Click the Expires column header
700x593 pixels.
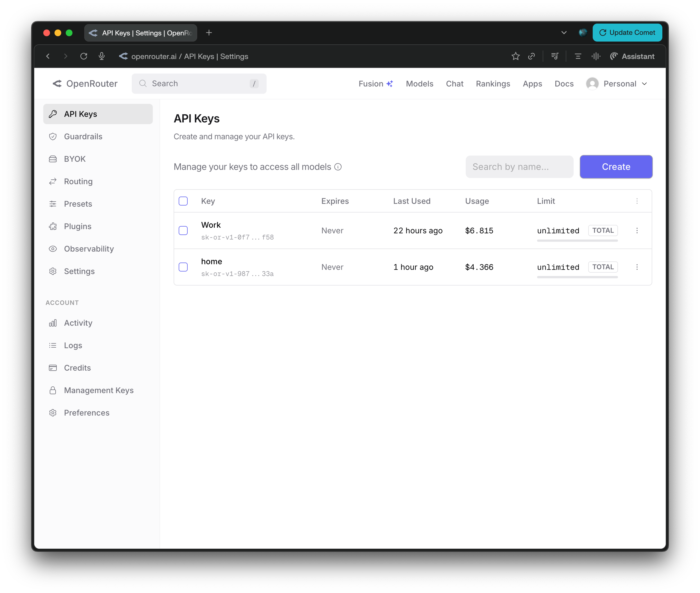pyautogui.click(x=335, y=201)
